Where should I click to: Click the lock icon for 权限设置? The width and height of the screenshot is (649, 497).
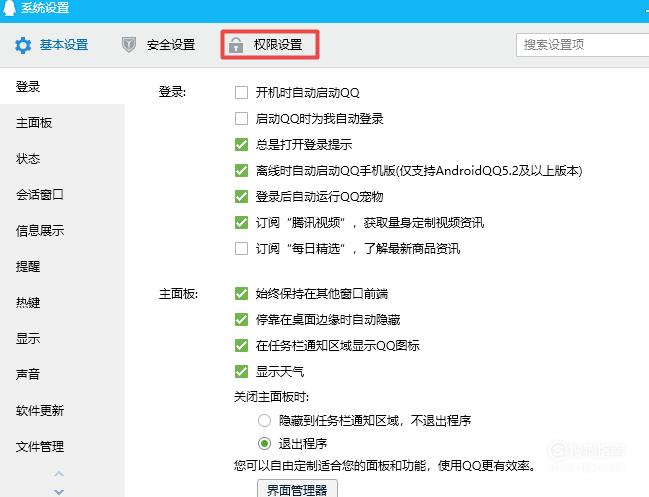(236, 45)
